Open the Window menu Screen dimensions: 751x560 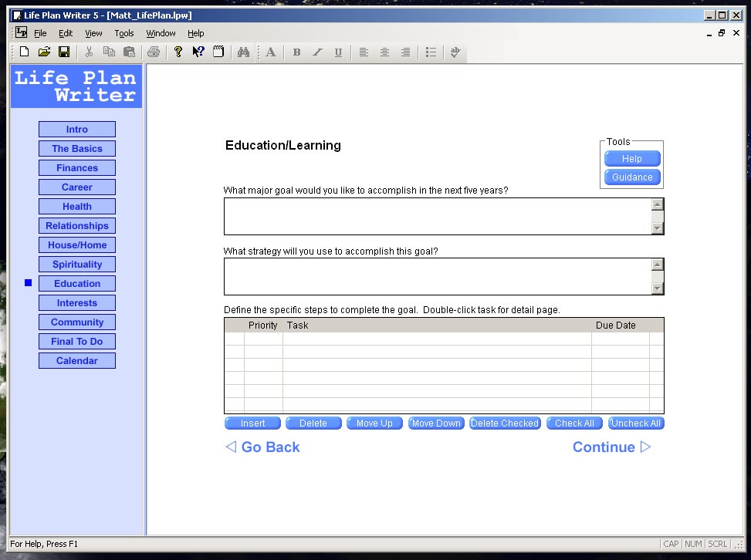coord(161,33)
